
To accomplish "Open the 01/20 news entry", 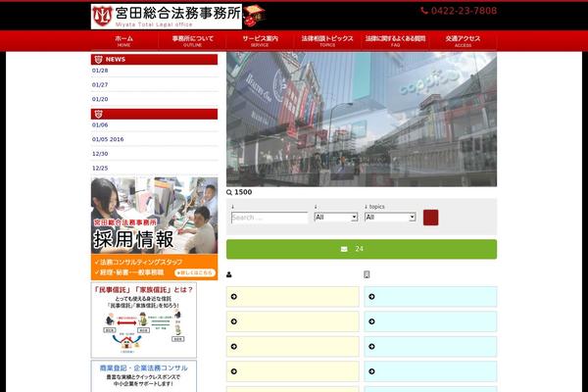I will 100,99.
